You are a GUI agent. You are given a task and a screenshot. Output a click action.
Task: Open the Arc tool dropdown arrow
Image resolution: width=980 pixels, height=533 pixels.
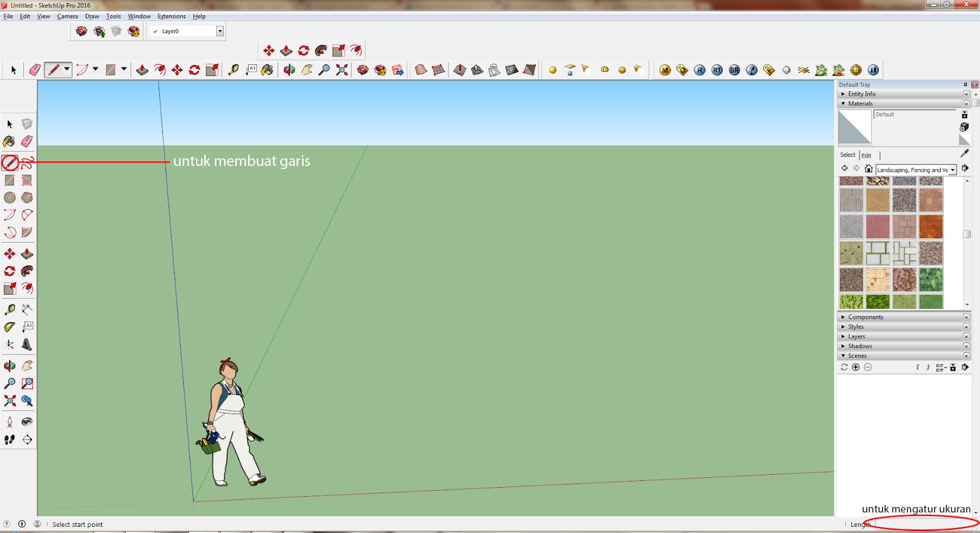point(96,70)
